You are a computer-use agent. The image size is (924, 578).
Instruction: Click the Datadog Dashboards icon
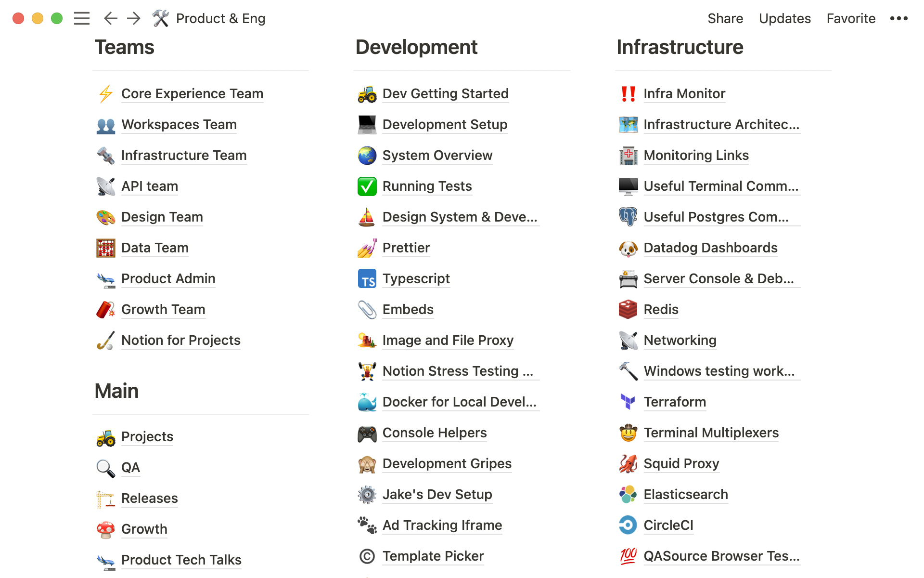tap(628, 247)
